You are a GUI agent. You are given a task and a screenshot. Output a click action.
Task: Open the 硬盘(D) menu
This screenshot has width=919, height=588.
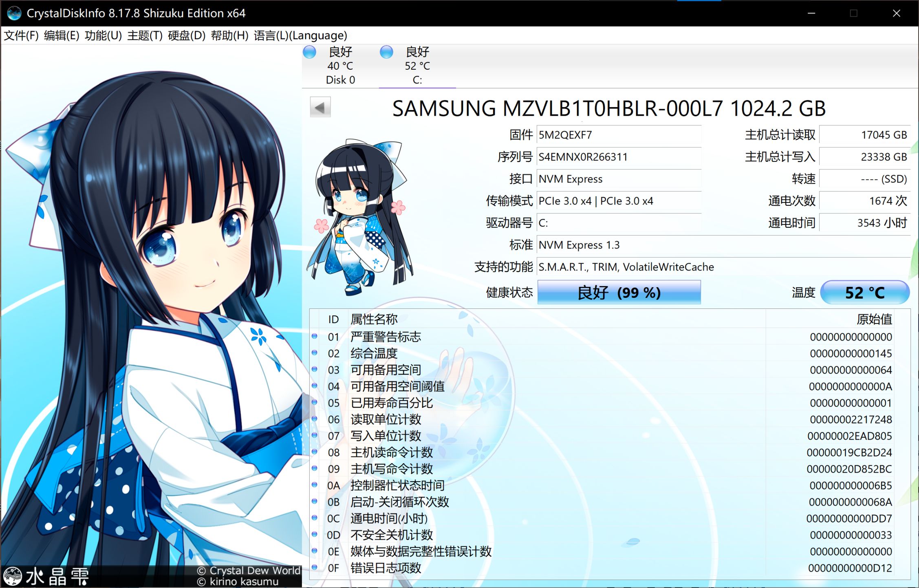coord(186,35)
